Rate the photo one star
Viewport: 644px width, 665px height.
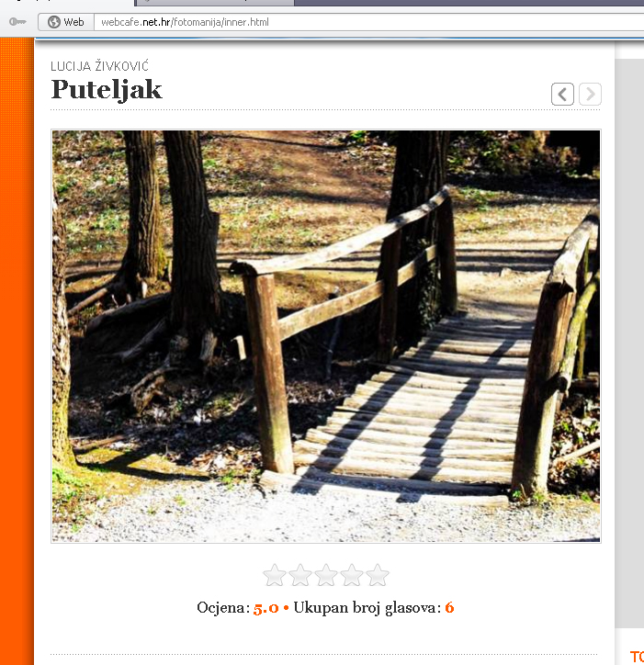pyautogui.click(x=275, y=576)
